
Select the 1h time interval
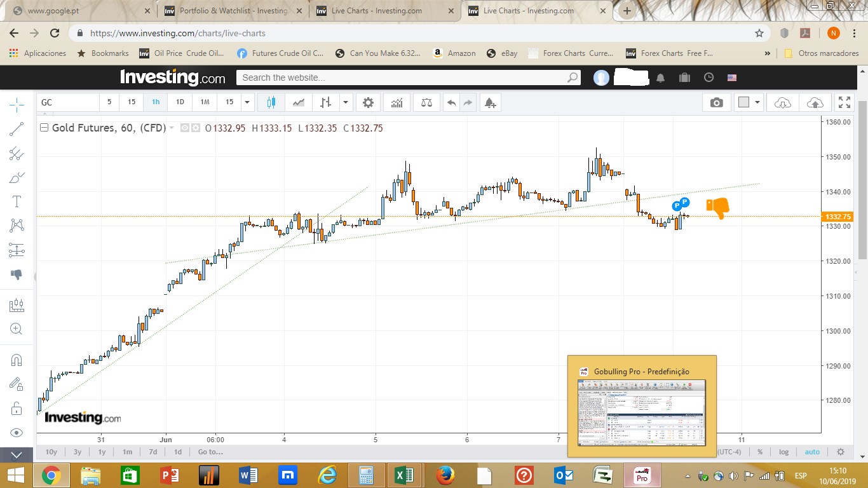point(156,102)
